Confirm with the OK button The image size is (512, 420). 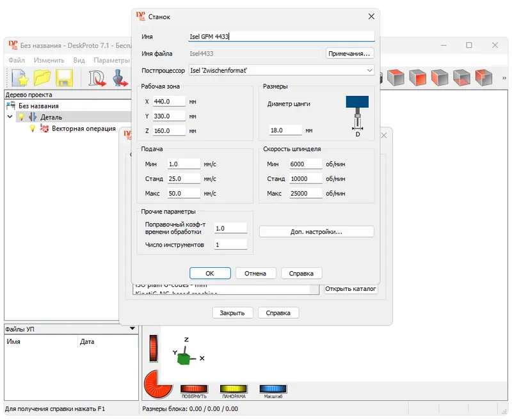click(210, 273)
